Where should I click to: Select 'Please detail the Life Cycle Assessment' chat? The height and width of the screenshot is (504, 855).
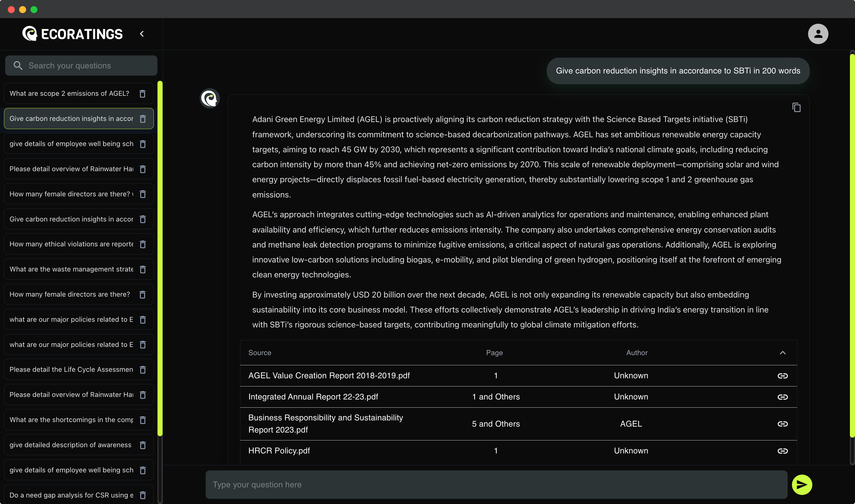point(71,370)
